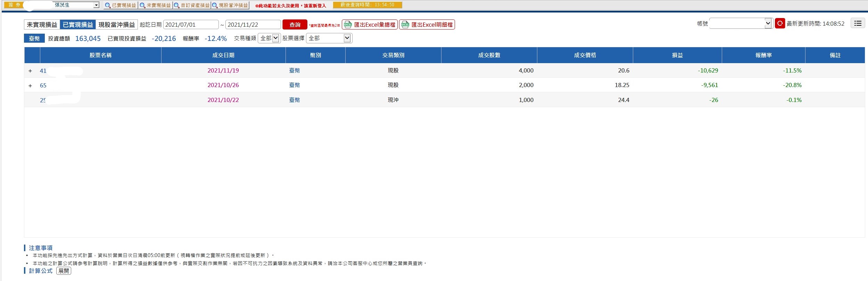Click the realized loss total -20,216
868x281 pixels.
point(164,39)
